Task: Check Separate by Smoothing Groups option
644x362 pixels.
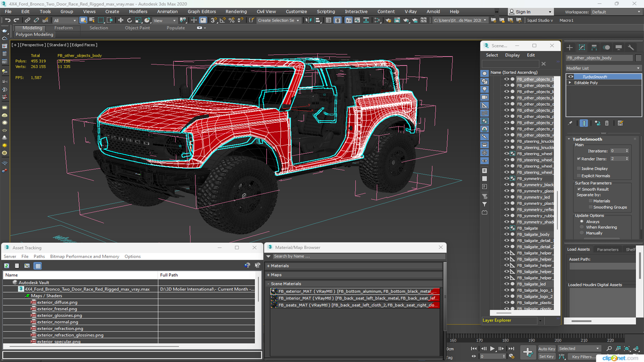Action: coord(591,207)
